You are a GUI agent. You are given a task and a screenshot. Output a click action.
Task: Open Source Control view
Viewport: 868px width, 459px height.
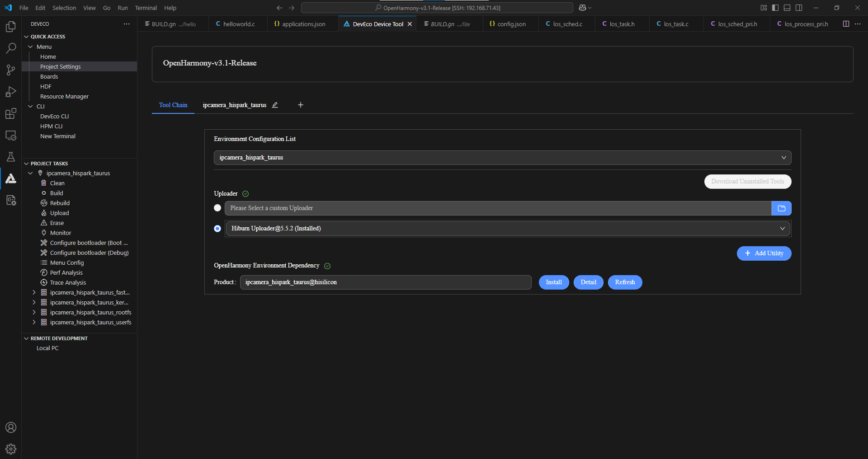tap(11, 70)
